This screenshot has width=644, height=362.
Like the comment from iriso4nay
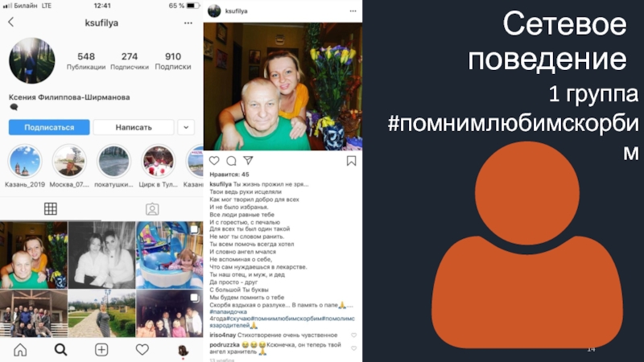pos(353,335)
